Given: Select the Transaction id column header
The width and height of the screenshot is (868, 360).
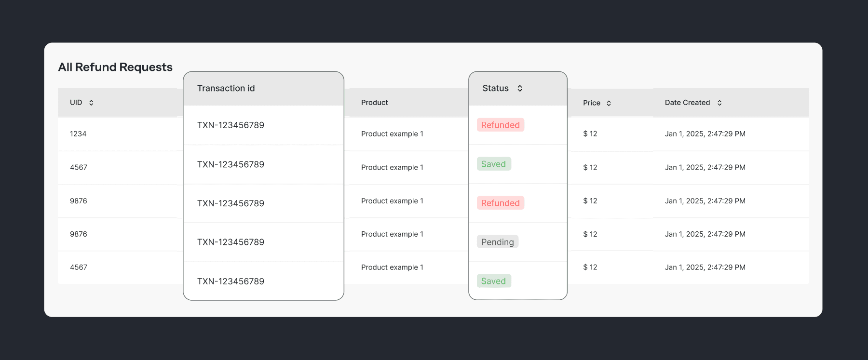Looking at the screenshot, I should click(x=226, y=88).
